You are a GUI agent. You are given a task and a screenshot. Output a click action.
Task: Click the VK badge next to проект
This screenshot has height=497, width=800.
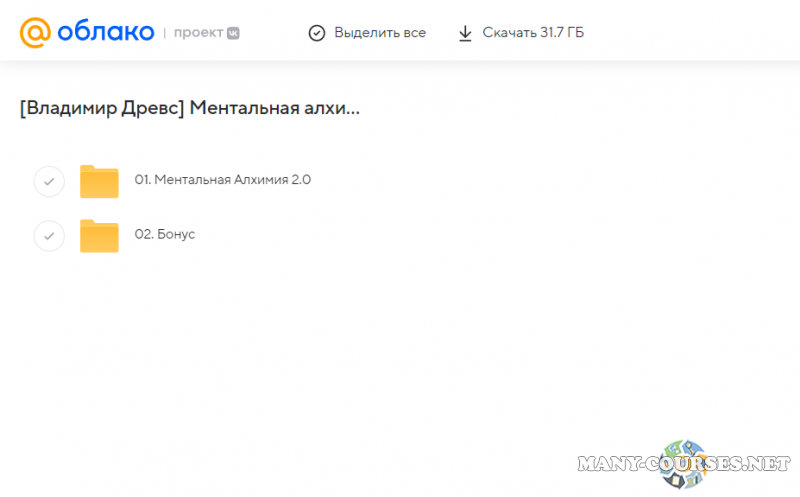tap(233, 33)
